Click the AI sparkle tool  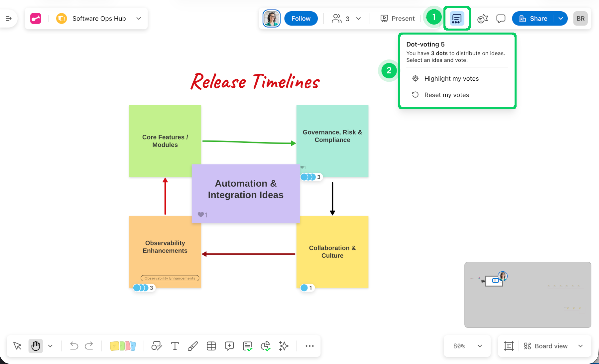(x=284, y=346)
